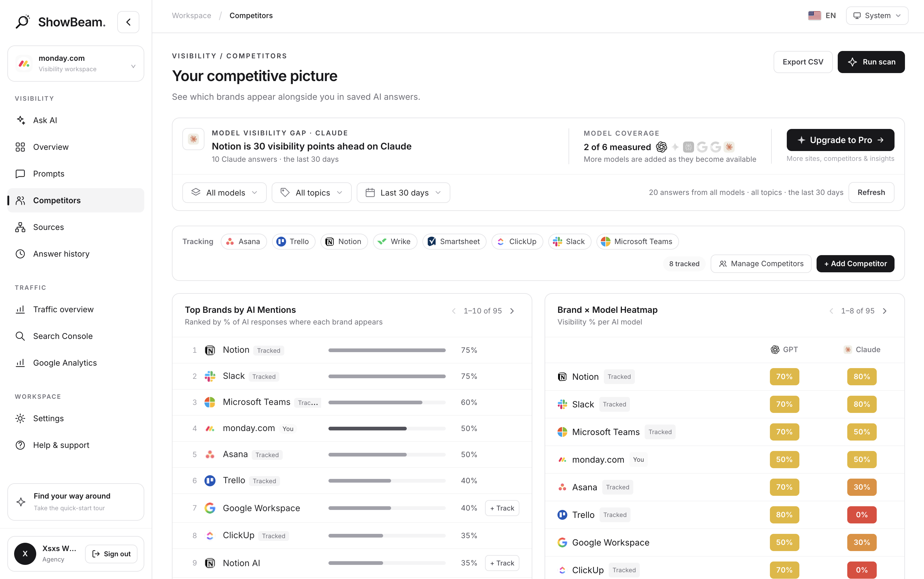This screenshot has height=579, width=924.
Task: Click the Claude column header icon
Action: [x=848, y=350]
